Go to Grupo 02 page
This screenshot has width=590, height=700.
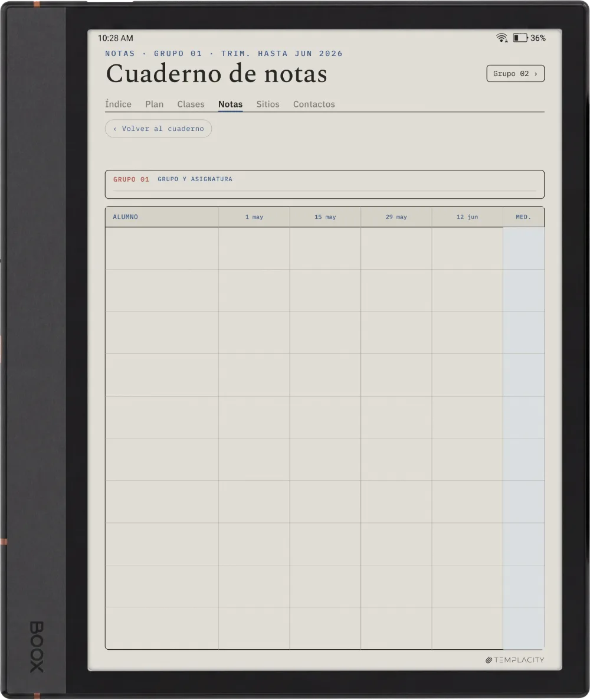click(516, 74)
